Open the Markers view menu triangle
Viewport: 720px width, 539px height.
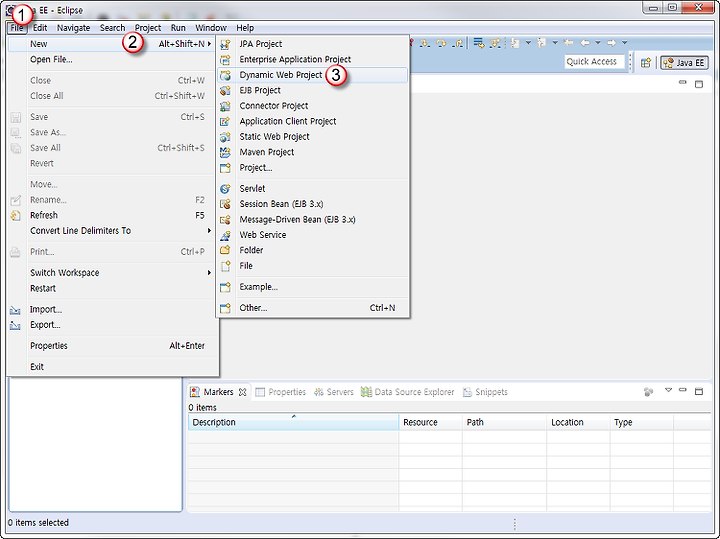pos(669,391)
